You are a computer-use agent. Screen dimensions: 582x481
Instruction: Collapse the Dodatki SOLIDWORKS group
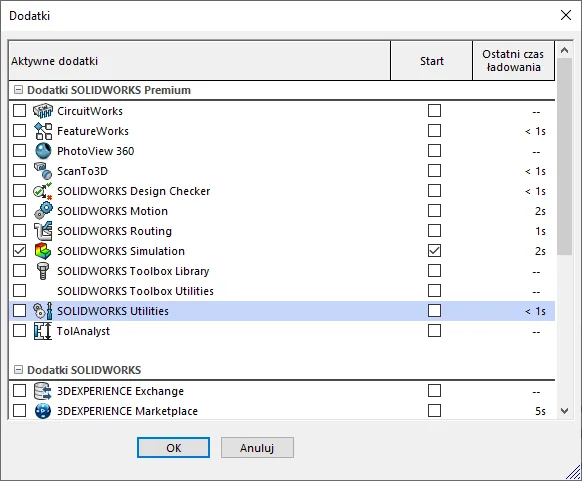(x=18, y=370)
